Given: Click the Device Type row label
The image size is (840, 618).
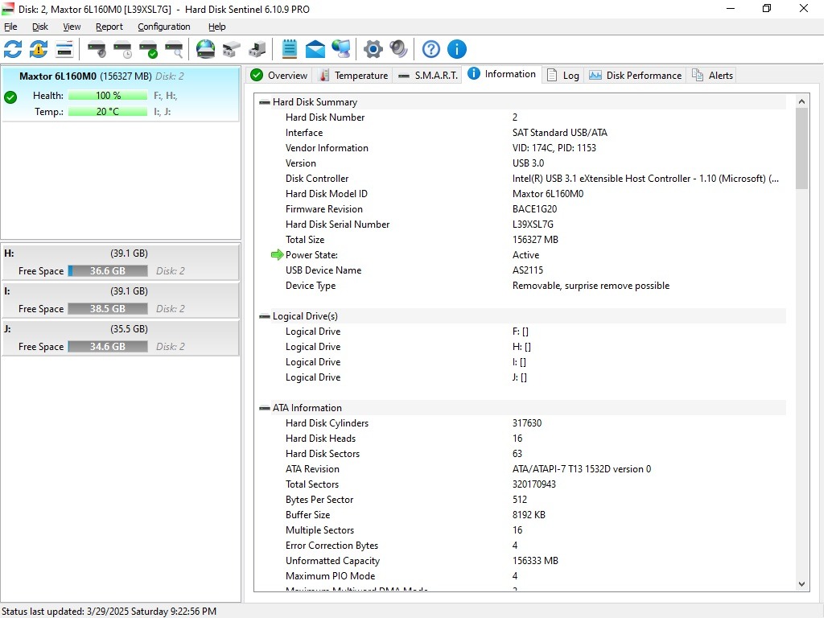Looking at the screenshot, I should click(x=311, y=286).
